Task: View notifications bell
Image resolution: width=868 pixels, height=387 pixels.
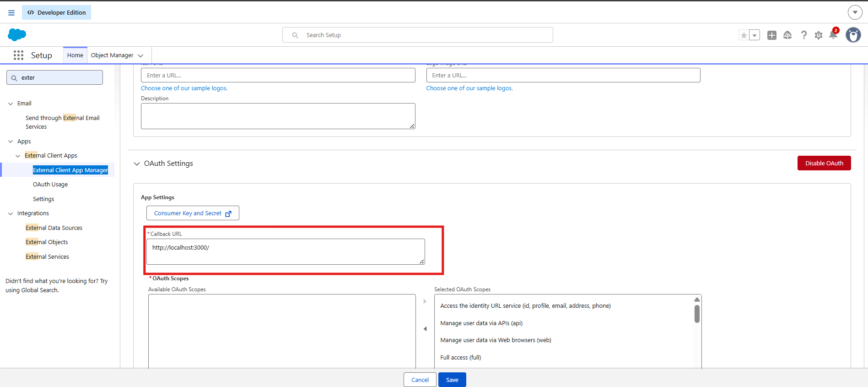Action: point(833,35)
